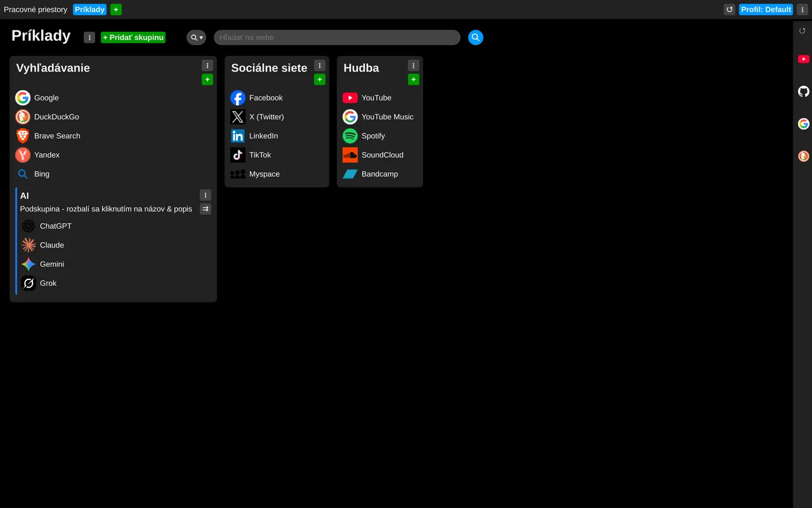This screenshot has width=812, height=508.
Task: Click the X (Twitter) icon
Action: 238,117
